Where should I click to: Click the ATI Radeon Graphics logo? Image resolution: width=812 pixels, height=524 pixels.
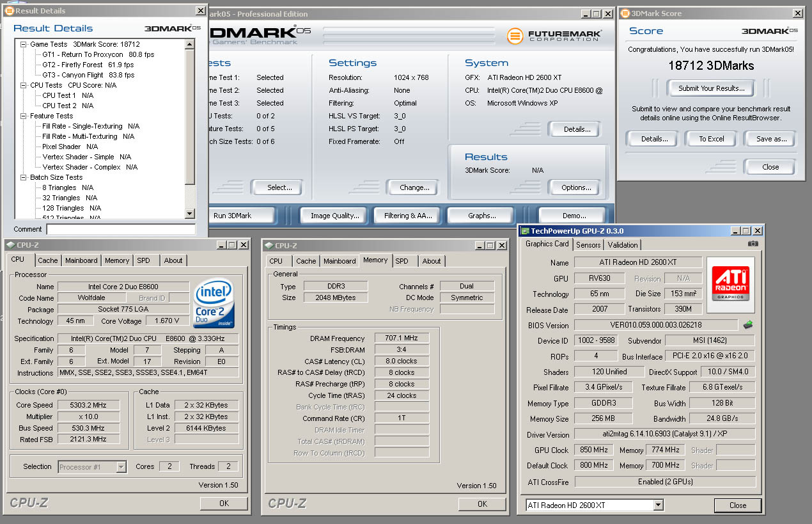(x=730, y=284)
